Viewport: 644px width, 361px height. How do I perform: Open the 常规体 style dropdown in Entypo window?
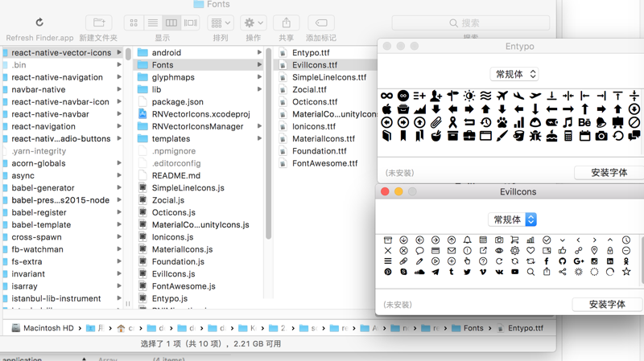coord(514,75)
